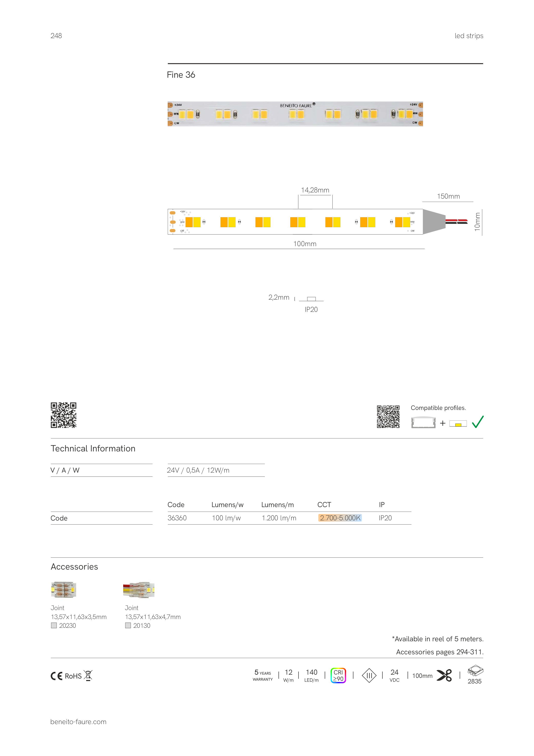Click the class III diamond icon
Viewport: 534px width, 756px height.
tap(369, 675)
